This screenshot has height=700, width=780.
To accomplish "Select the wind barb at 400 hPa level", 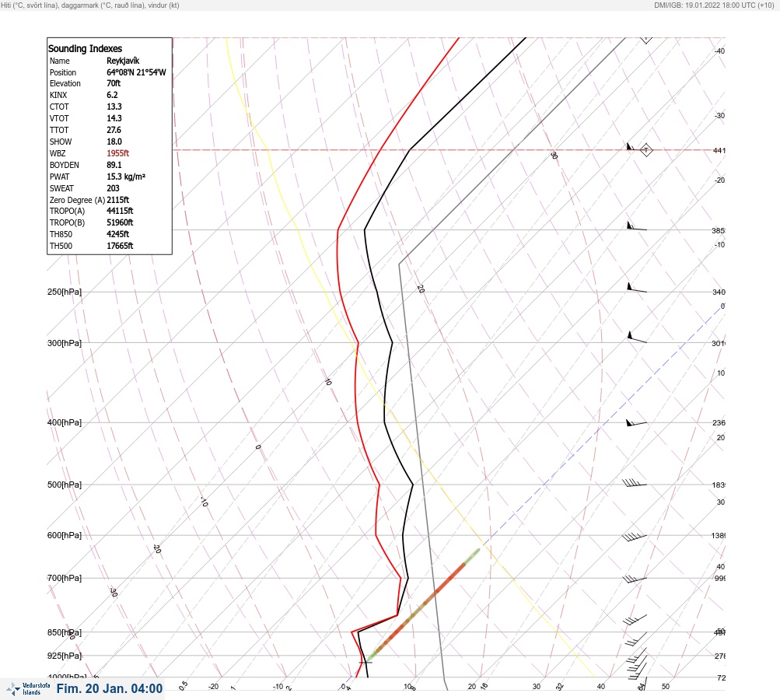I will (x=636, y=423).
